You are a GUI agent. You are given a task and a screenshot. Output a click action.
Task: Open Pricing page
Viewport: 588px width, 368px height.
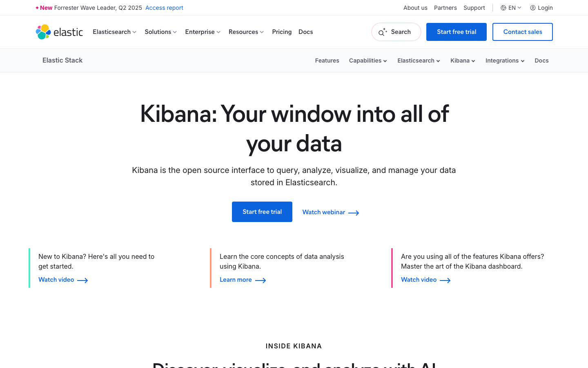(282, 32)
